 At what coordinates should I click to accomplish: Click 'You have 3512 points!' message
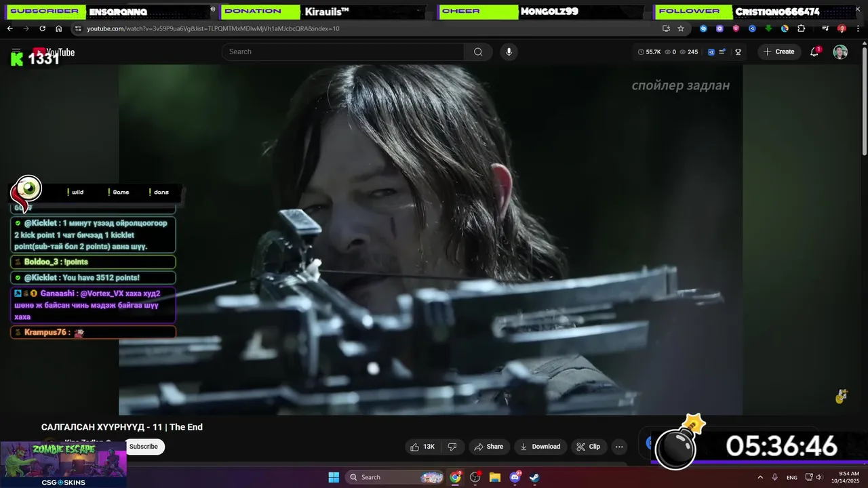pos(94,278)
